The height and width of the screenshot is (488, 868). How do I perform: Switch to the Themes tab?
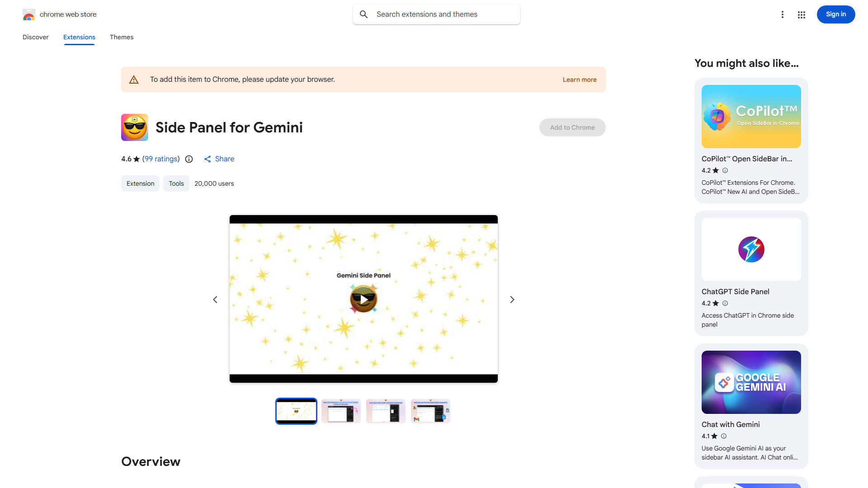click(x=122, y=37)
